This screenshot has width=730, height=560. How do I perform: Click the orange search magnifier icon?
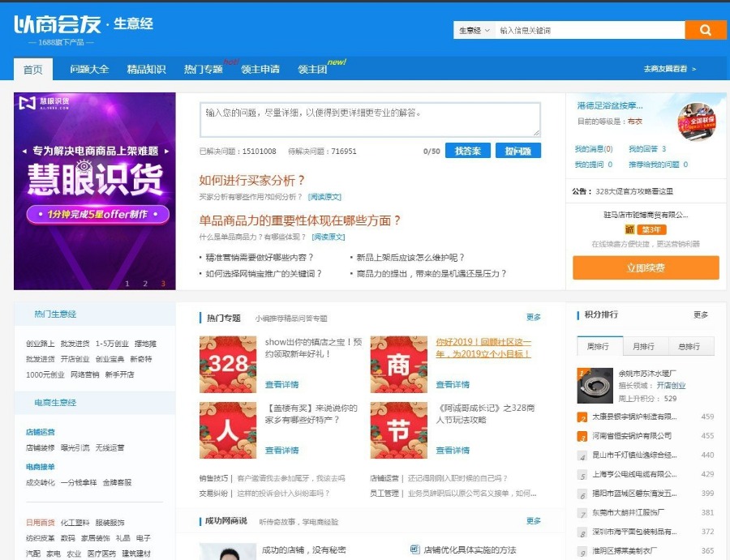point(705,29)
